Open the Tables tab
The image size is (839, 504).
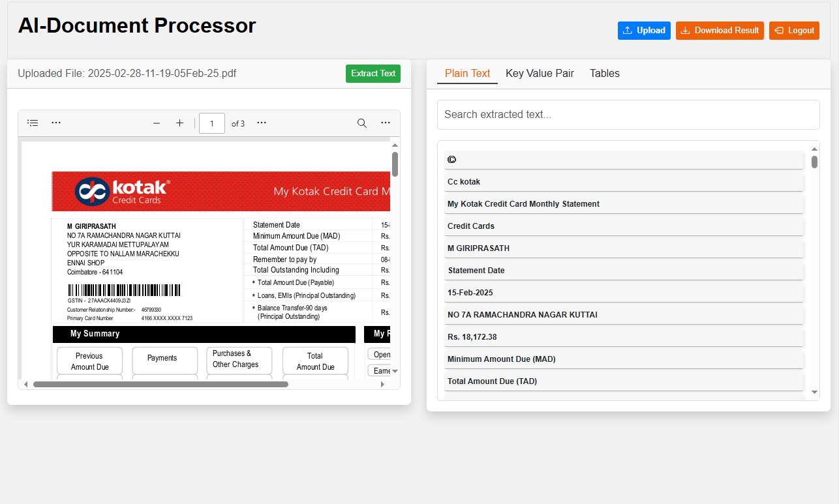pyautogui.click(x=604, y=74)
